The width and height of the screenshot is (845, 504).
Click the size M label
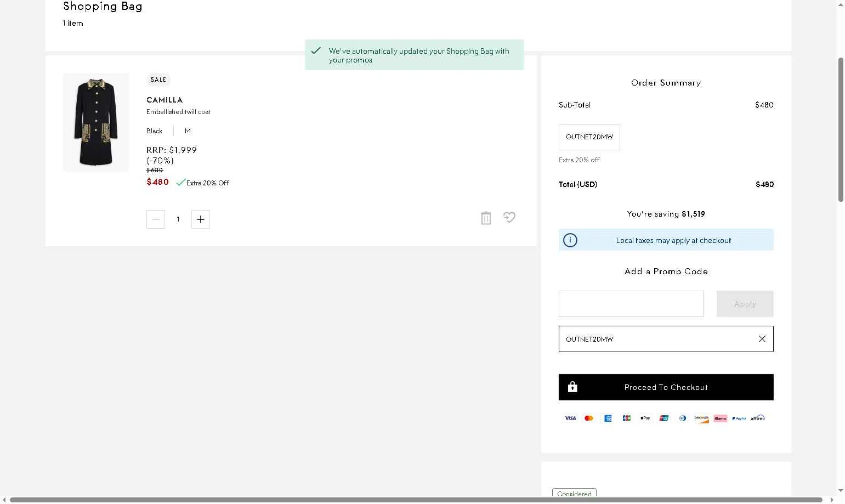coord(188,131)
